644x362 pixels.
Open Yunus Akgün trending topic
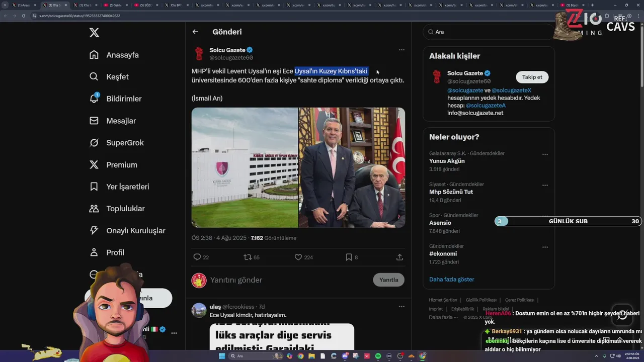(x=447, y=161)
